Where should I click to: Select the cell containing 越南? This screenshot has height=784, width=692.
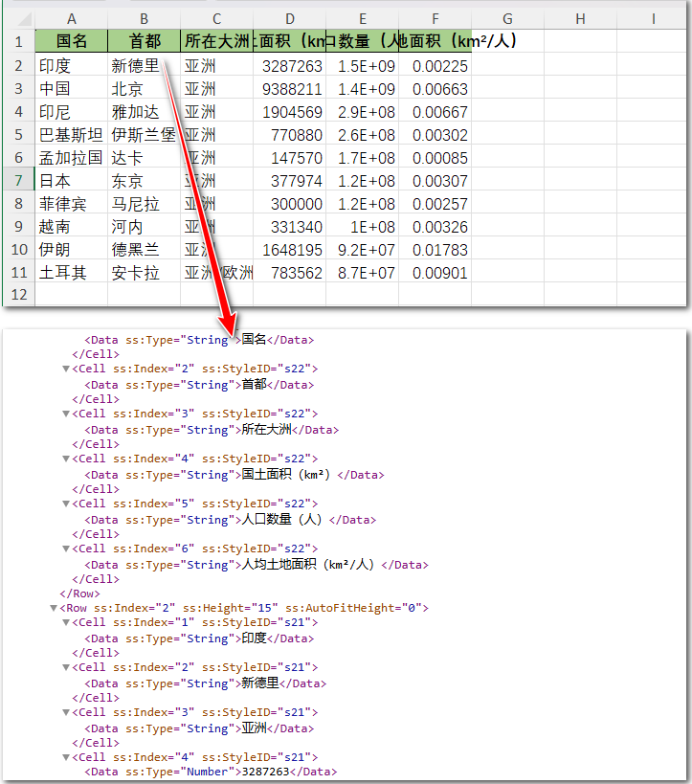tap(72, 227)
